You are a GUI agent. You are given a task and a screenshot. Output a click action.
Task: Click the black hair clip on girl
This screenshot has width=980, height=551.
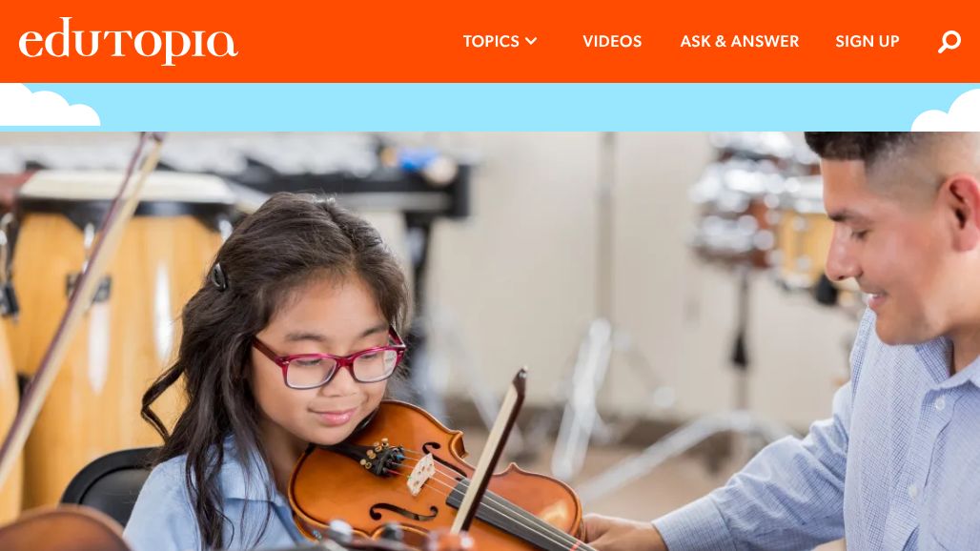[218, 276]
